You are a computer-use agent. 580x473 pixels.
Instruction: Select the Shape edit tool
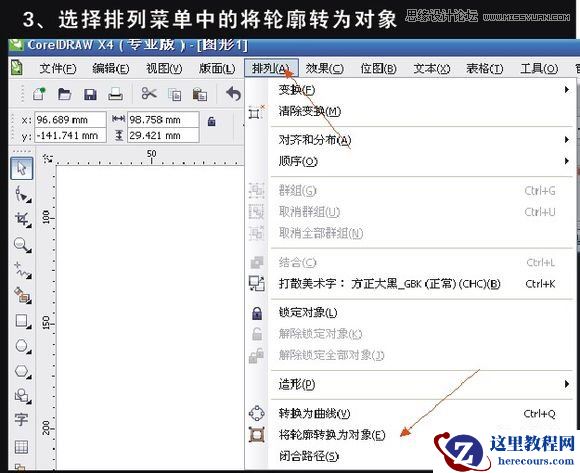pos(22,194)
